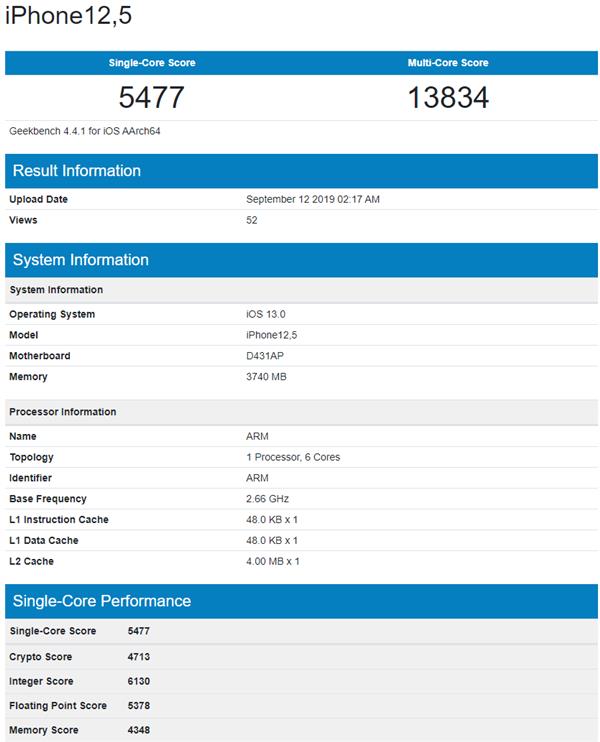This screenshot has width=600, height=742.
Task: Click the Memory Score value 4348
Action: pyautogui.click(x=139, y=730)
